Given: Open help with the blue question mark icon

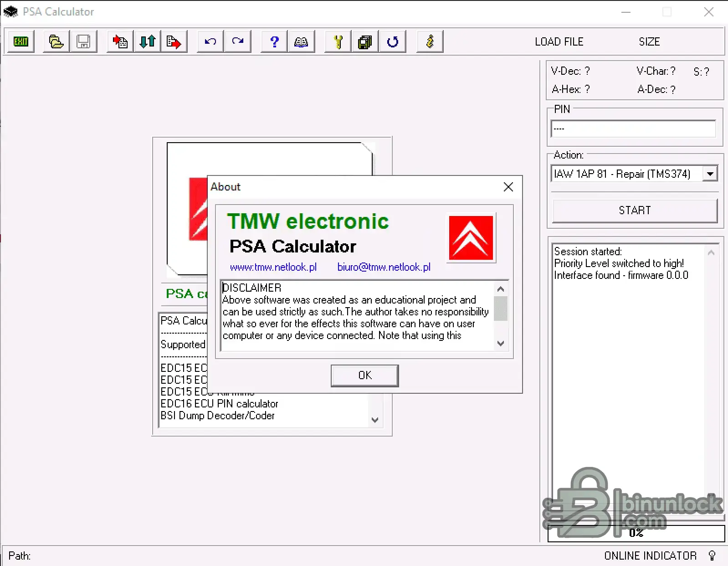Looking at the screenshot, I should point(274,42).
